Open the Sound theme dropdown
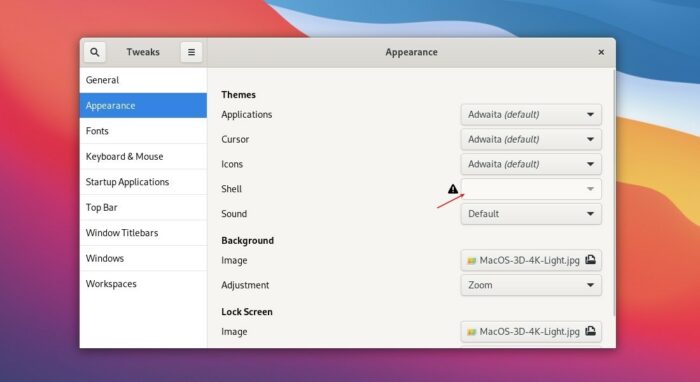This screenshot has width=700, height=382. pyautogui.click(x=531, y=214)
